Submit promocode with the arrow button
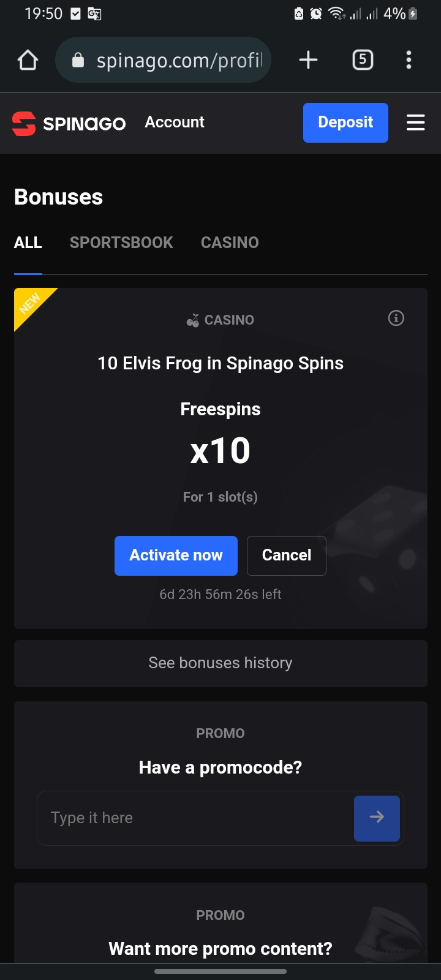The height and width of the screenshot is (980, 441). (377, 818)
